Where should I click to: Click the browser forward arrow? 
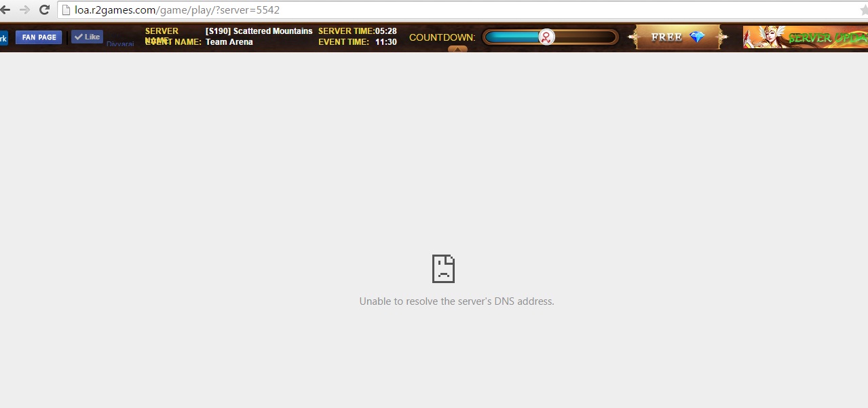pos(25,10)
